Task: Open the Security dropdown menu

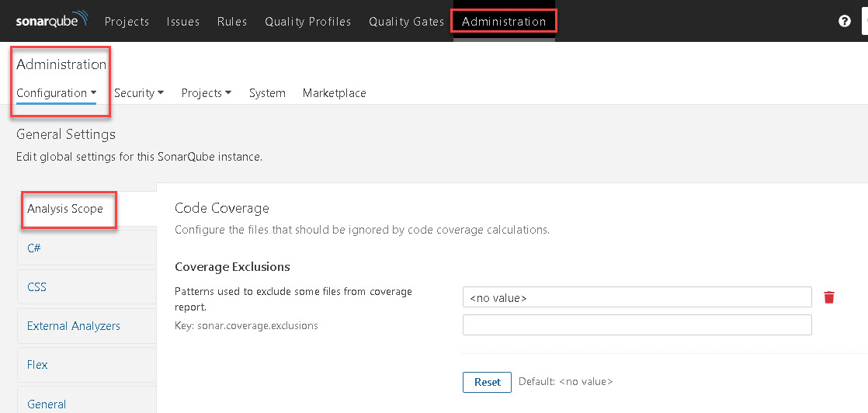Action: click(139, 93)
